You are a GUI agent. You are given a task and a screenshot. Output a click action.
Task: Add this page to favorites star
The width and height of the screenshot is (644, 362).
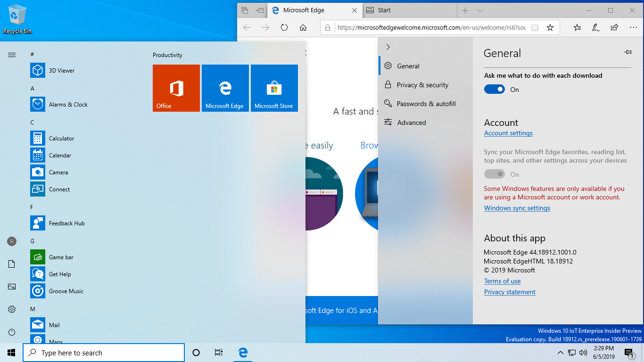550,28
